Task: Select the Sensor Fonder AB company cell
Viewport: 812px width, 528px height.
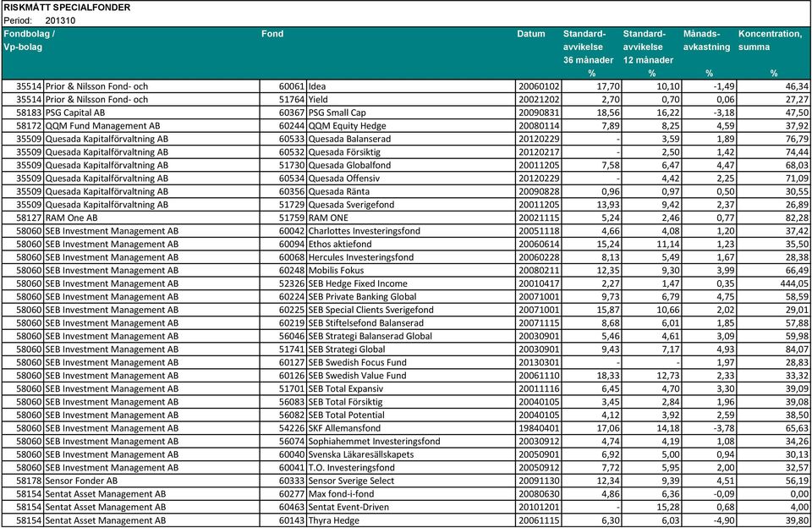Action: click(x=151, y=481)
